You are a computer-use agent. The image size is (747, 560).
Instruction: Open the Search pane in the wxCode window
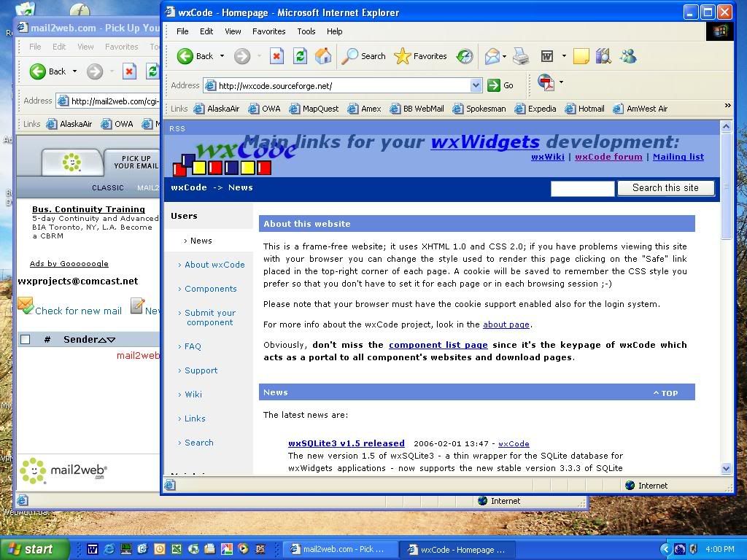tap(364, 56)
